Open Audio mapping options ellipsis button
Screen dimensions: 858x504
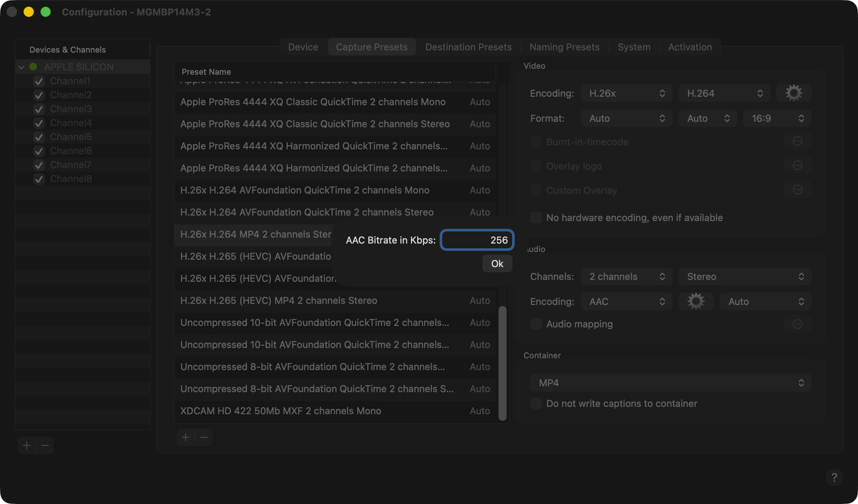tap(797, 324)
